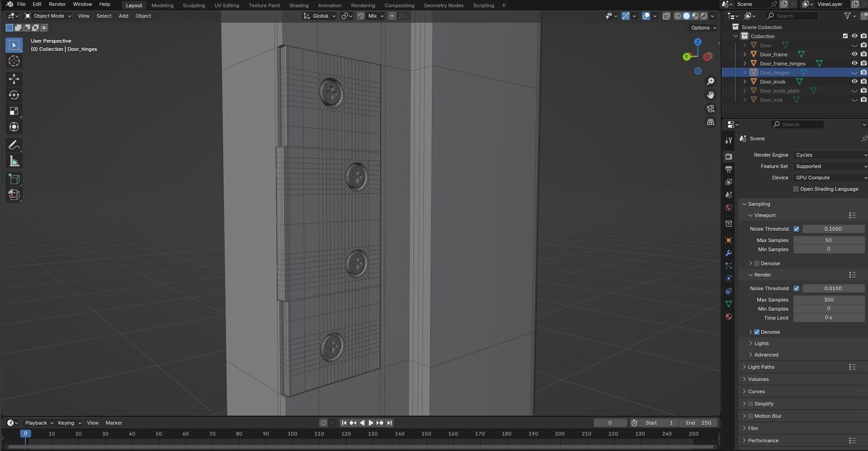Open the Global transform orientation dropdown
Viewport: 868px width, 451px height.
(x=319, y=16)
